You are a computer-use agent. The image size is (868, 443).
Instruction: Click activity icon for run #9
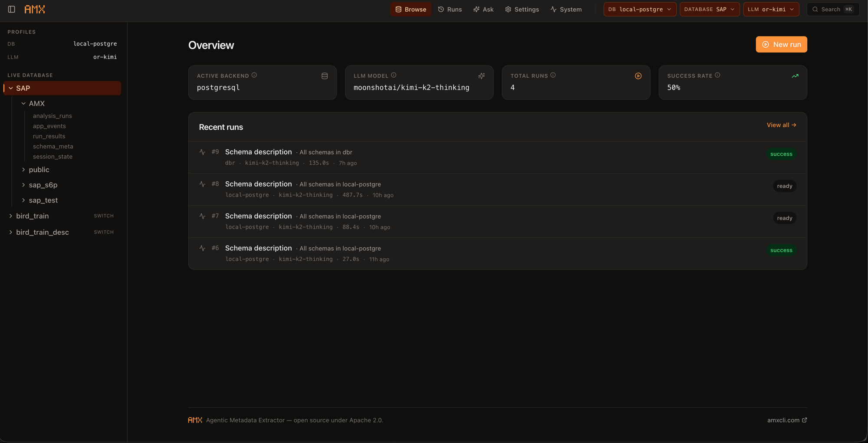pos(202,152)
